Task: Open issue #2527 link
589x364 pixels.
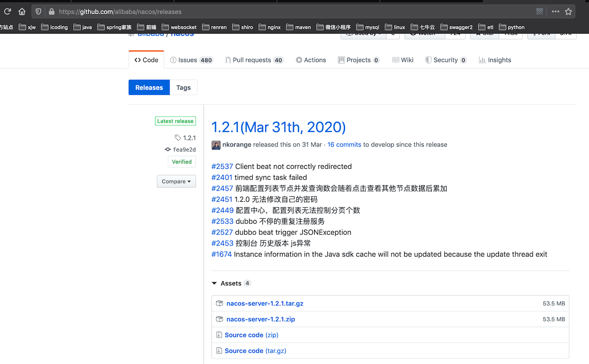Action: [x=222, y=232]
